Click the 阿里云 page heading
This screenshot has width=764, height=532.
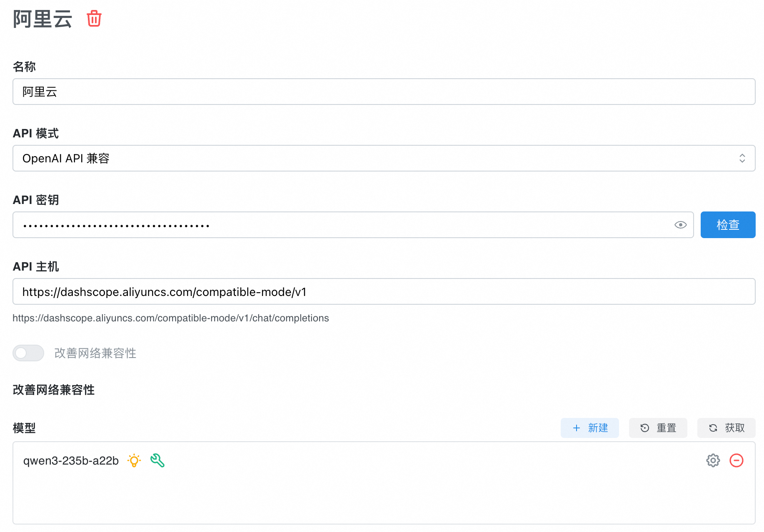pos(42,19)
